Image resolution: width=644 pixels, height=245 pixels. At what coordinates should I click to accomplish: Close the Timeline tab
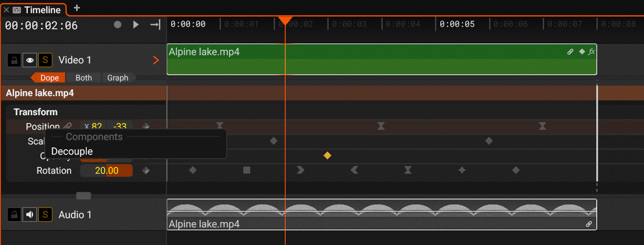pos(6,10)
